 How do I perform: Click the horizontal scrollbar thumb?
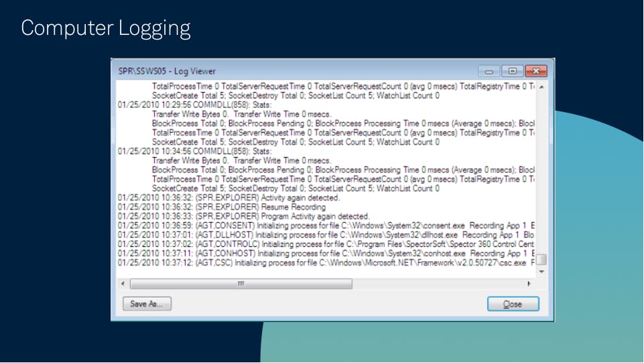click(x=241, y=284)
